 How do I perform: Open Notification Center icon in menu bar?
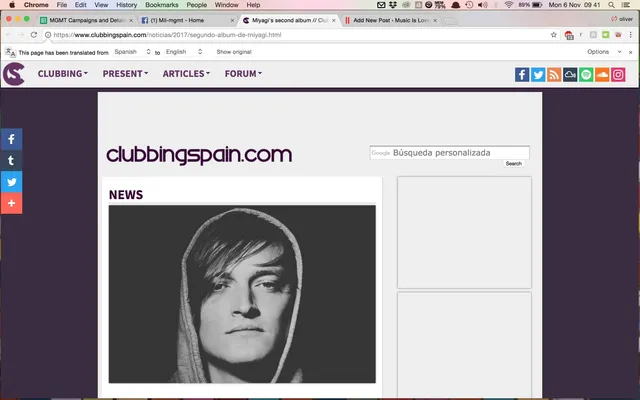626,5
